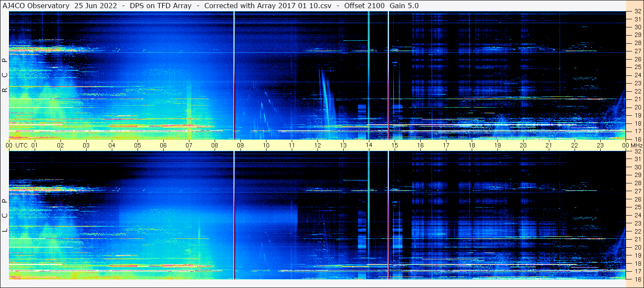The image size is (644, 288).
Task: Click the Offset 2100 text in header
Action: (x=364, y=6)
